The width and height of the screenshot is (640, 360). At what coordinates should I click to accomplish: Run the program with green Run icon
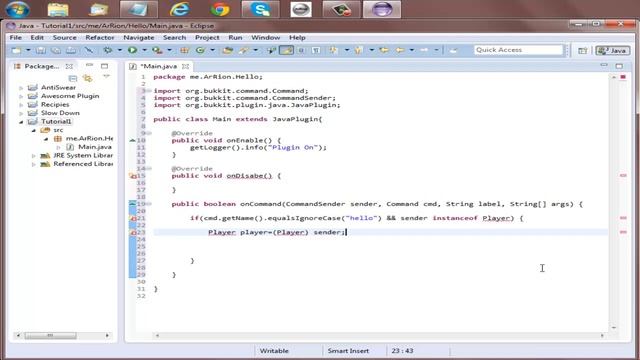(x=132, y=50)
